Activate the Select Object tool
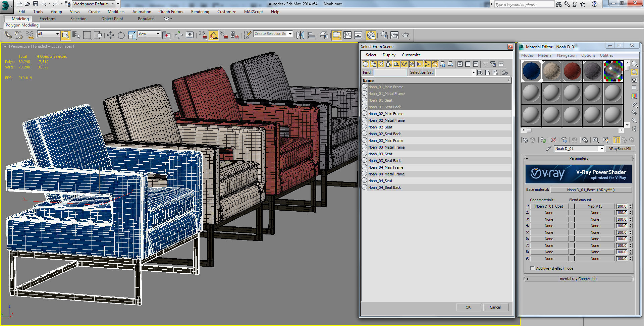Viewport: 644px width, 326px height. tap(66, 35)
